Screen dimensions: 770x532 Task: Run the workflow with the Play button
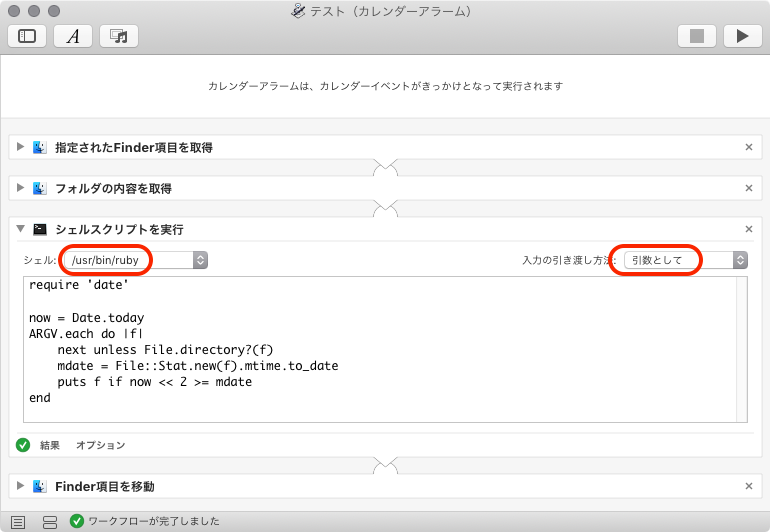pyautogui.click(x=742, y=36)
